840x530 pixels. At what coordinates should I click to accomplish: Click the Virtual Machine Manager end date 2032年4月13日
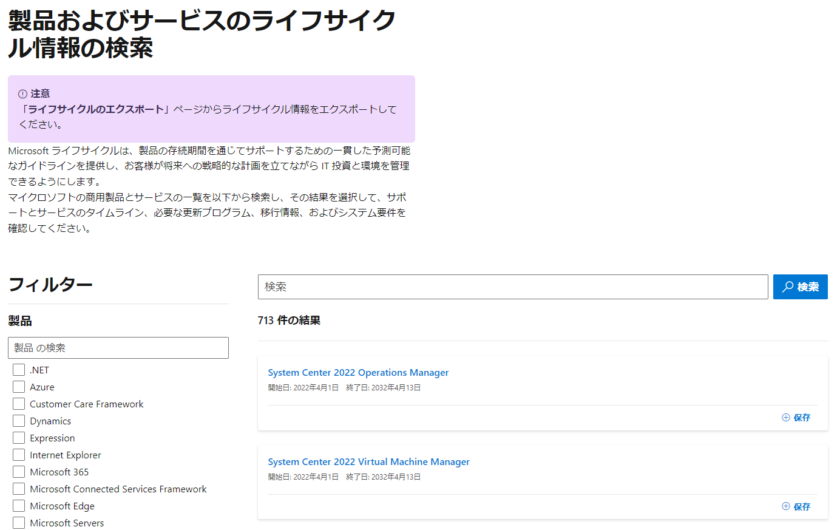pos(383,477)
